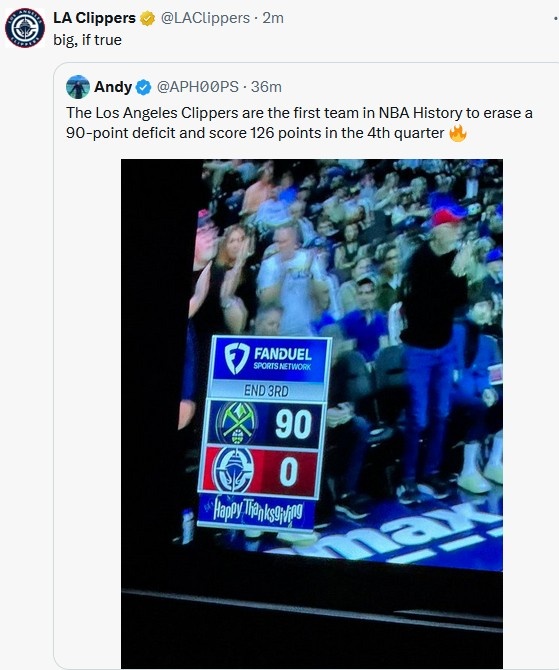The width and height of the screenshot is (559, 670).
Task: Click the Andy display name
Action: [x=113, y=87]
